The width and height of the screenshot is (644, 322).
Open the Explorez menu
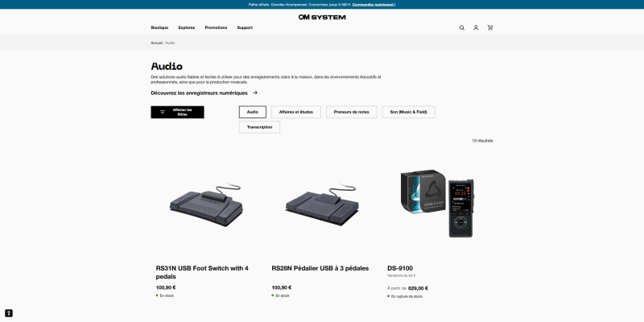187,27
